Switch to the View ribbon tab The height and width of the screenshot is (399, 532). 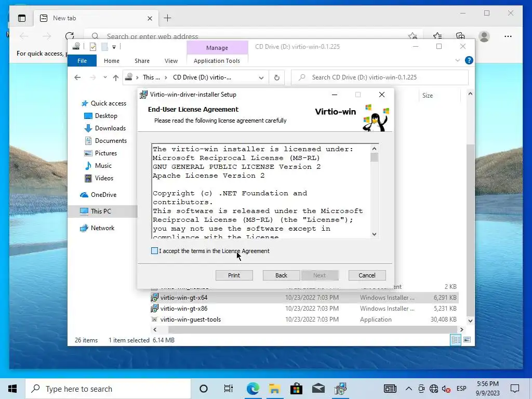tap(171, 61)
